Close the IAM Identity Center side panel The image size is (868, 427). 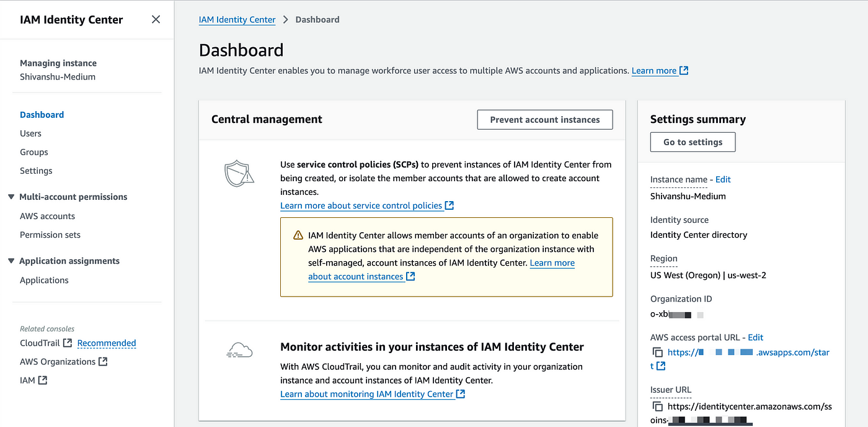(x=156, y=19)
